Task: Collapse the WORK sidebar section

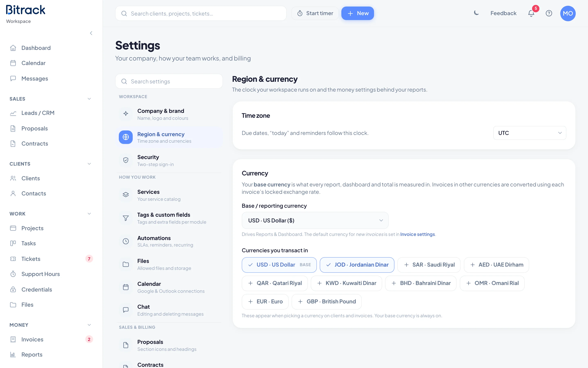Action: coord(89,214)
